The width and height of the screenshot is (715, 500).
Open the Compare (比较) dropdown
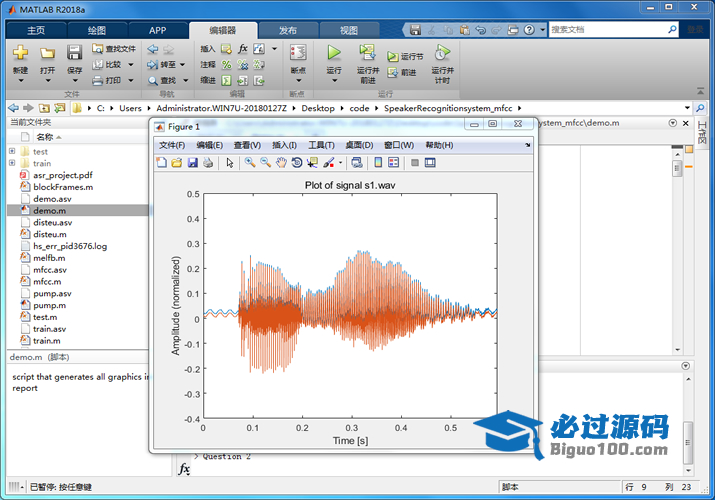(131, 65)
